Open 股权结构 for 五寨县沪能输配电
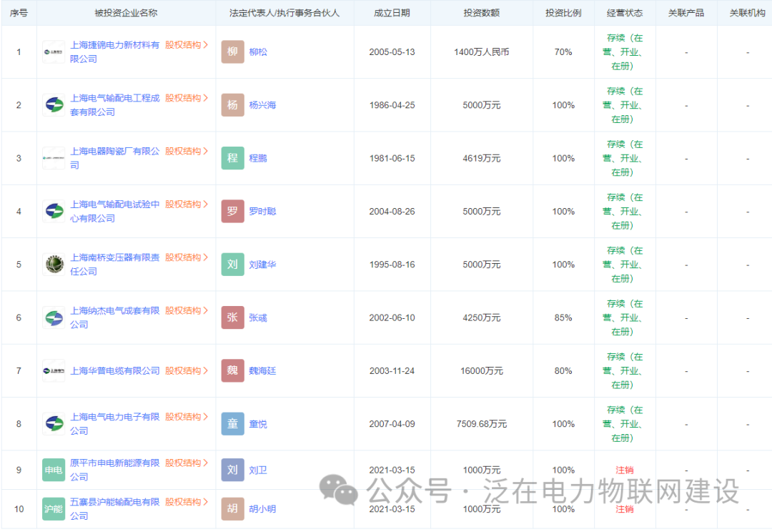The height and width of the screenshot is (532, 772). point(187,502)
